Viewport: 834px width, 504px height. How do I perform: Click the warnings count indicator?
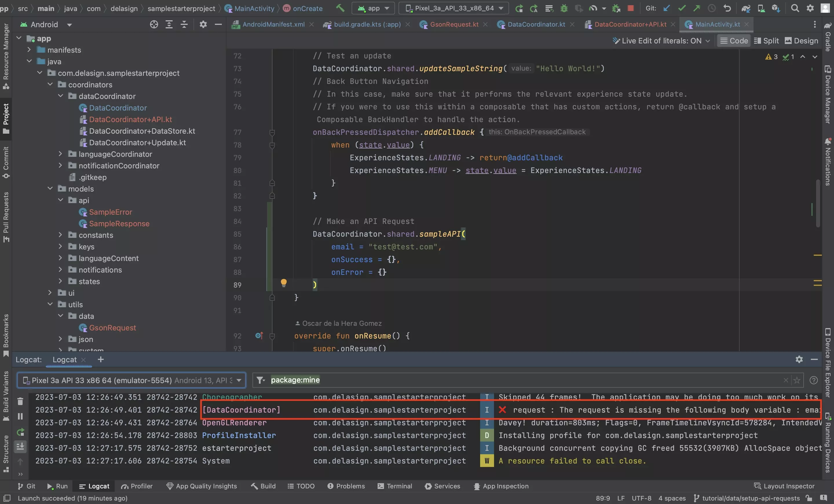click(771, 57)
